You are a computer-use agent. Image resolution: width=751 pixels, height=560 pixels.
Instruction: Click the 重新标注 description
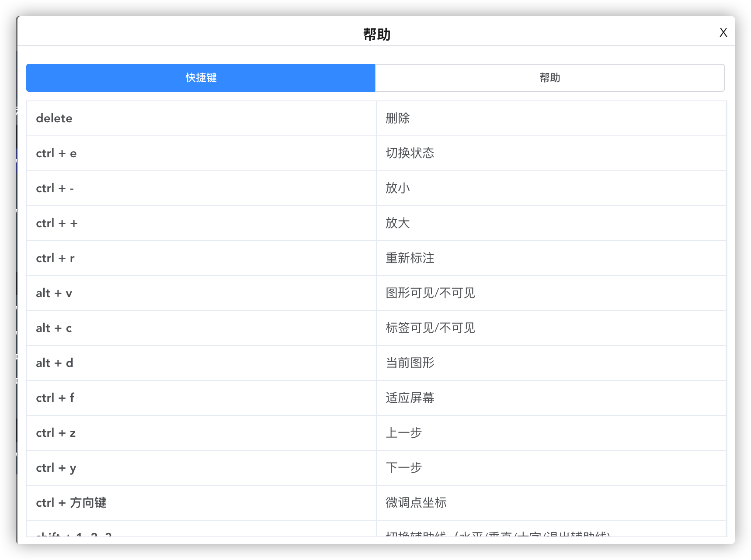pos(551,258)
